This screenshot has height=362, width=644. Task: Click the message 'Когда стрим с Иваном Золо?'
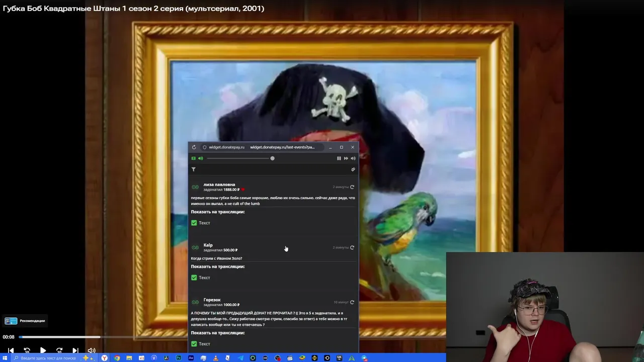pyautogui.click(x=216, y=258)
